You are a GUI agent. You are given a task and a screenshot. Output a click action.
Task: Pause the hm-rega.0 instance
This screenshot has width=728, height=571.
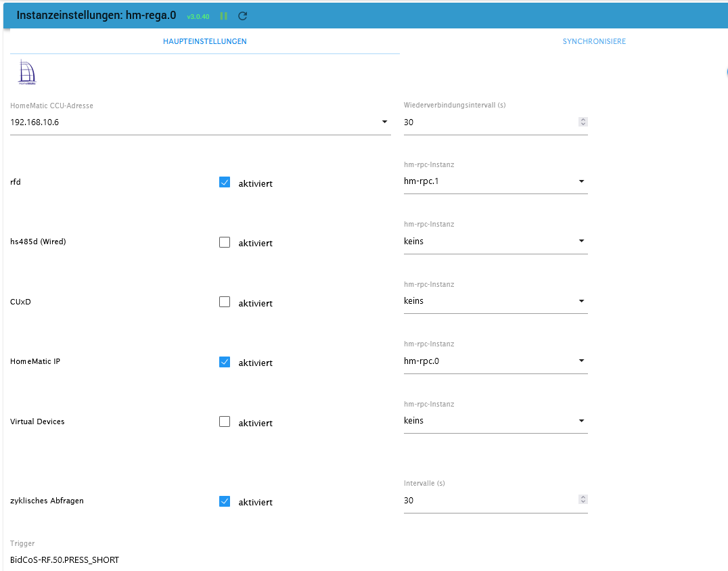tap(224, 16)
